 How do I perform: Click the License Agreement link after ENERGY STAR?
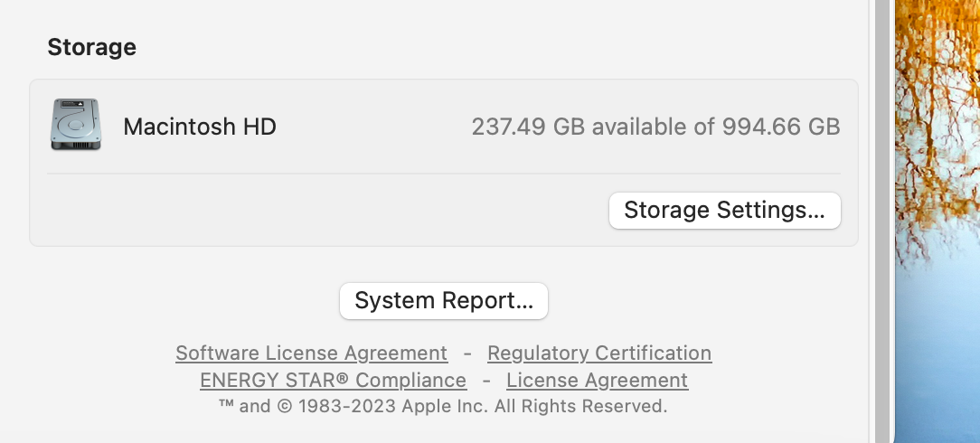pyautogui.click(x=597, y=380)
